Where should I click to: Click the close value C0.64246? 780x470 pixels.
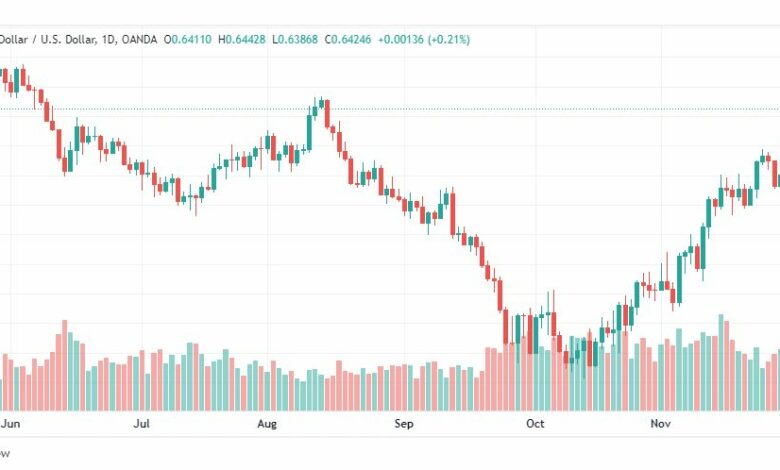click(x=348, y=39)
